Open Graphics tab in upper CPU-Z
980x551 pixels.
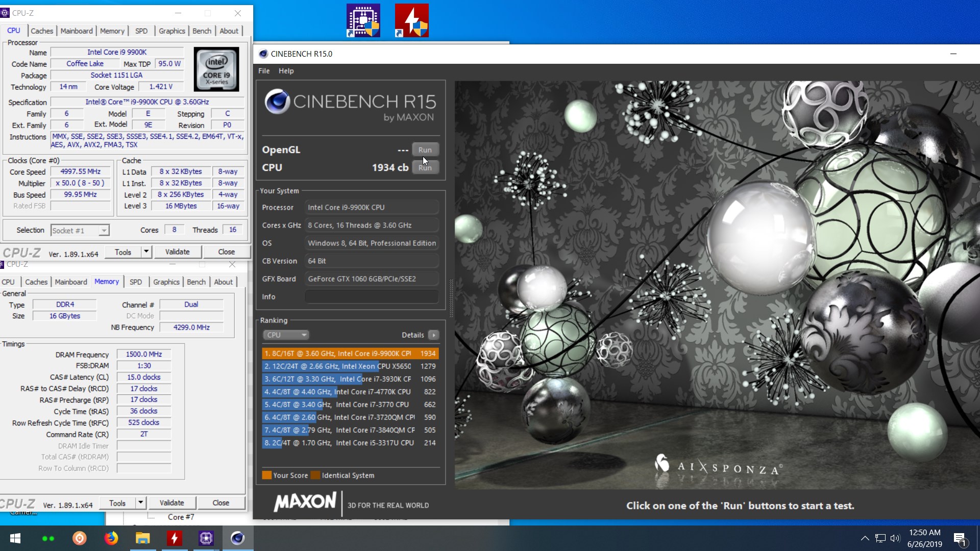click(x=172, y=31)
